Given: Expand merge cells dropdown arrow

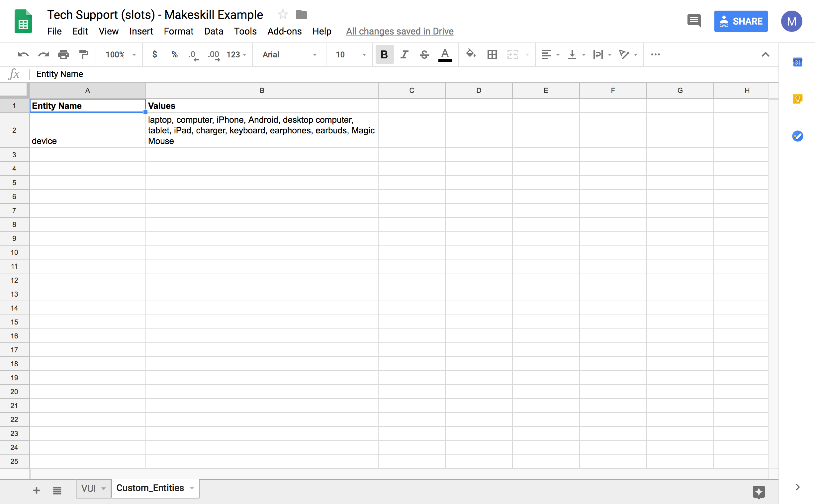Looking at the screenshot, I should coord(527,55).
